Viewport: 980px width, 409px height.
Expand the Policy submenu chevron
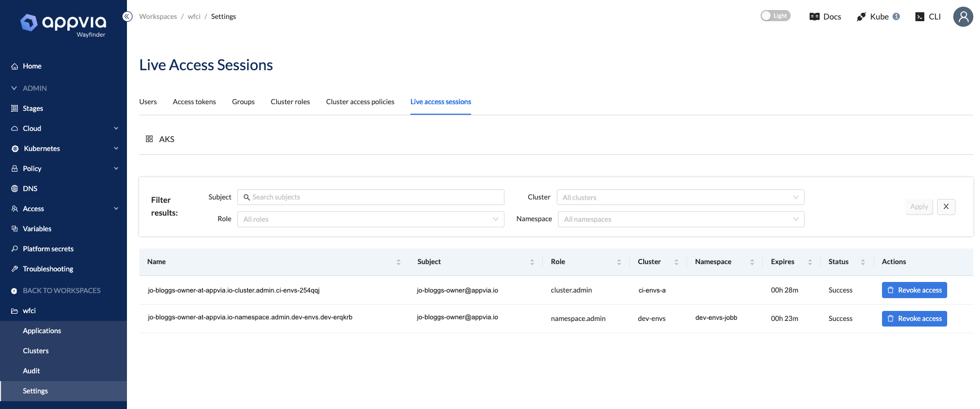coord(116,169)
